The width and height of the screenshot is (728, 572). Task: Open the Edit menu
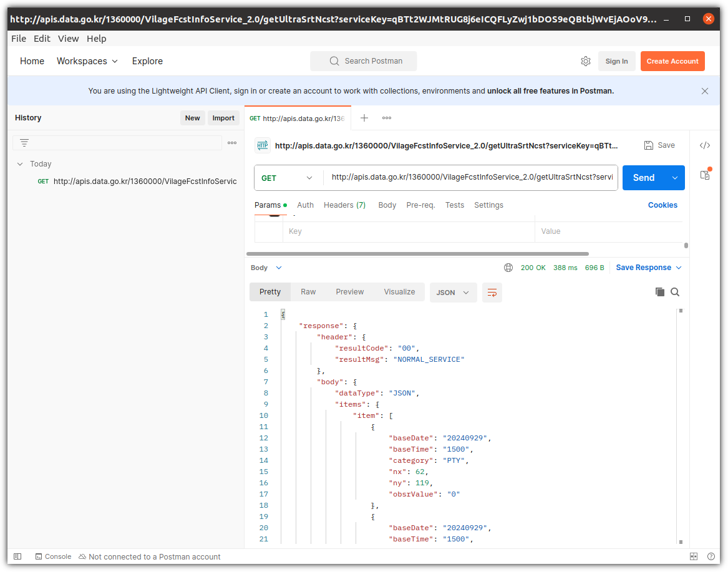[42, 39]
